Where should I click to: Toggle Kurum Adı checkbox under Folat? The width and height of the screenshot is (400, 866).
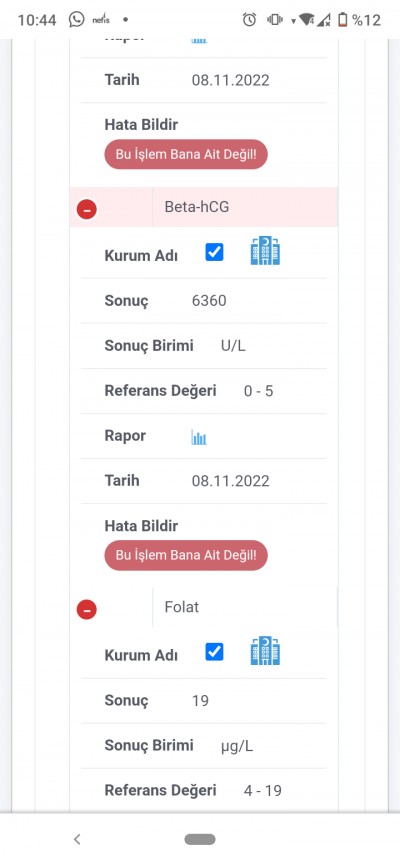[x=214, y=652]
